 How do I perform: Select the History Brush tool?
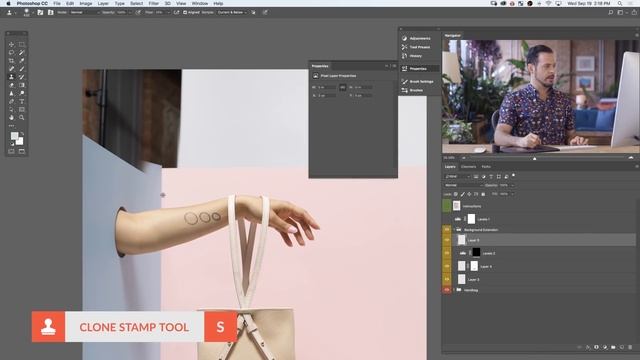22,77
